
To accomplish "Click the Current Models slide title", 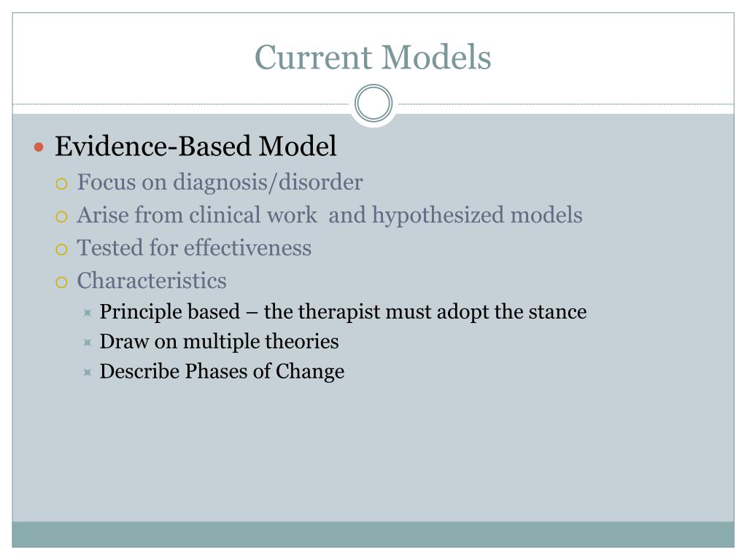I will coord(373,58).
